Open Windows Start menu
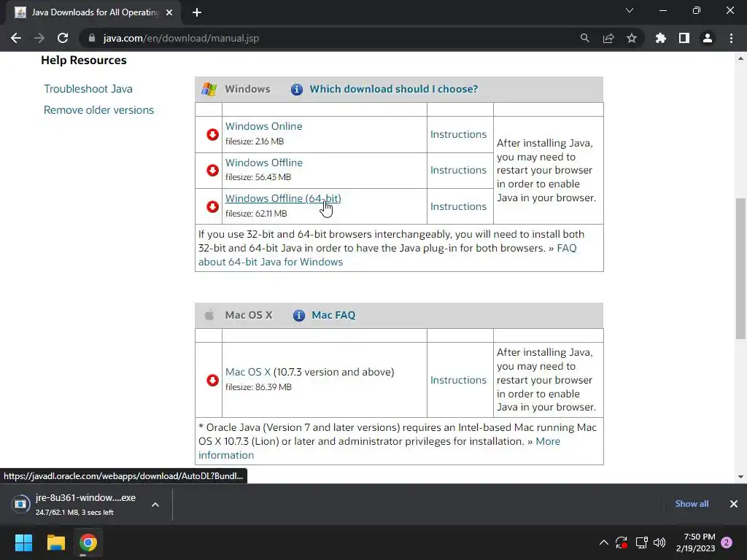This screenshot has height=560, width=747. click(x=23, y=542)
